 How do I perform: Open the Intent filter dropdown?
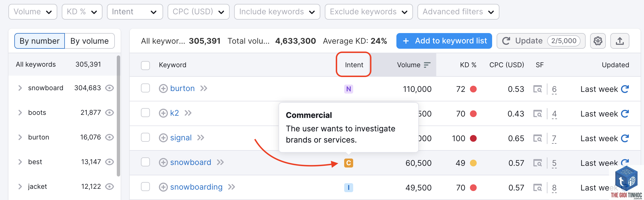tap(135, 12)
